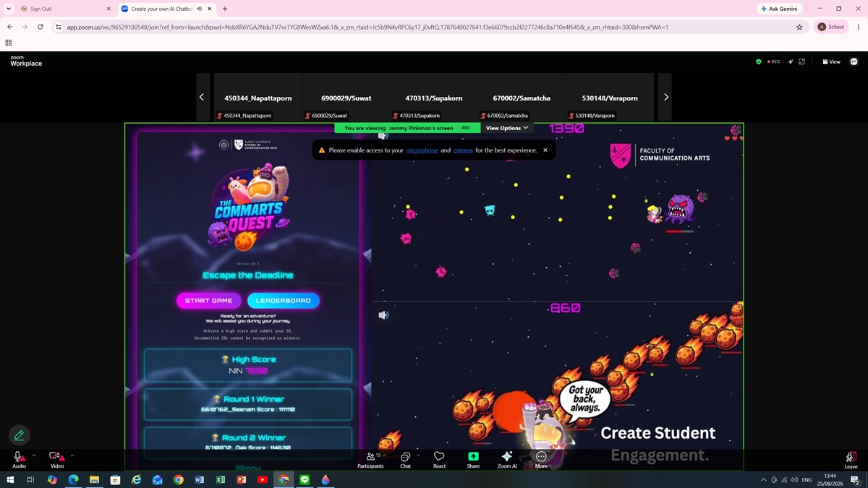868x488 pixels.
Task: Toggle Zoom full screen icon
Action: click(801, 62)
